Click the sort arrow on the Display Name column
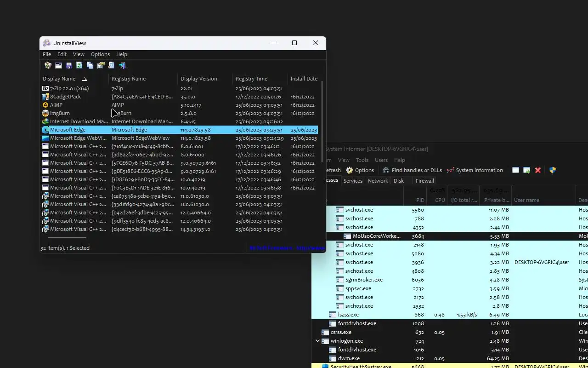This screenshot has width=588, height=368. (x=85, y=79)
